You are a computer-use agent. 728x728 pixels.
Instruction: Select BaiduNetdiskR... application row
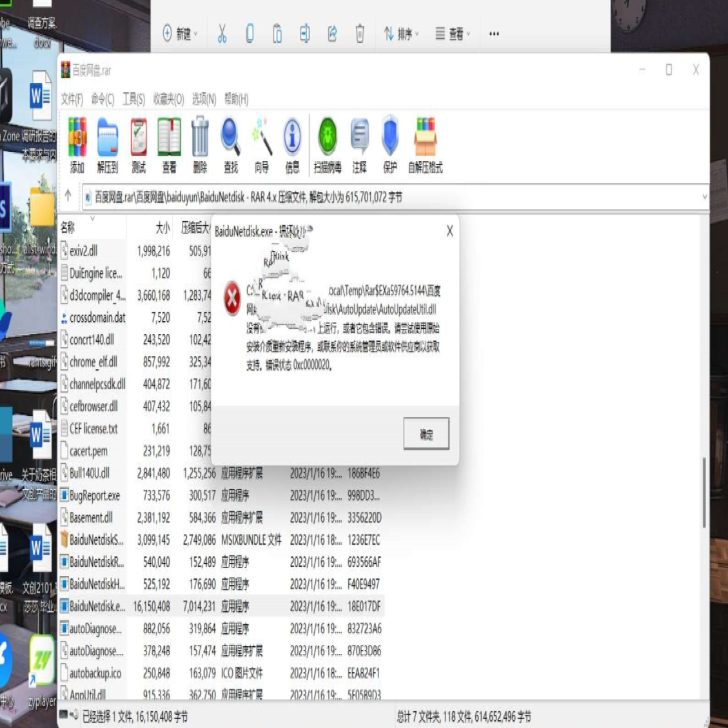221,562
